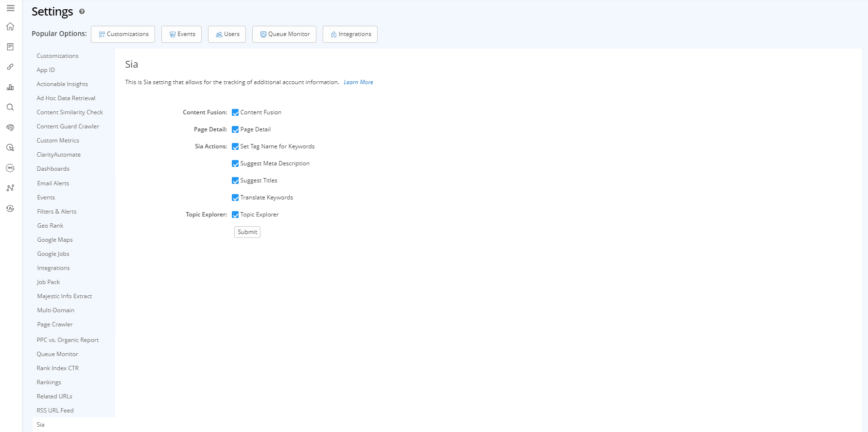Open PPC vs. Organic Report settings
The height and width of the screenshot is (432, 868).
[68, 340]
